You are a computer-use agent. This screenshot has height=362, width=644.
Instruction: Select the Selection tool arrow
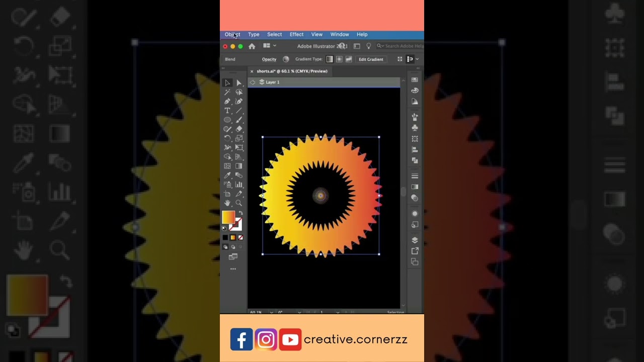click(x=227, y=83)
